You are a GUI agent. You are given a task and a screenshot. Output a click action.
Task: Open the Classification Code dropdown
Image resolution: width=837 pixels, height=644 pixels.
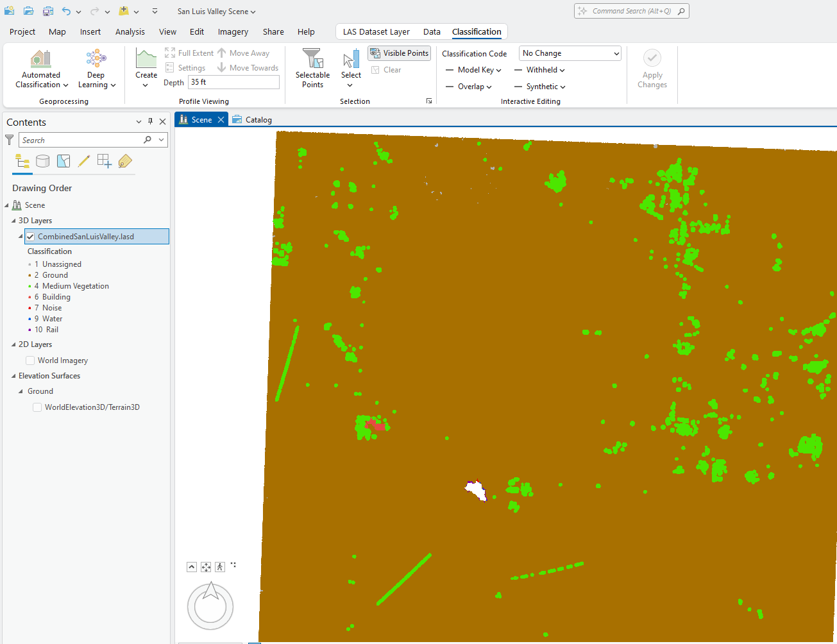570,53
